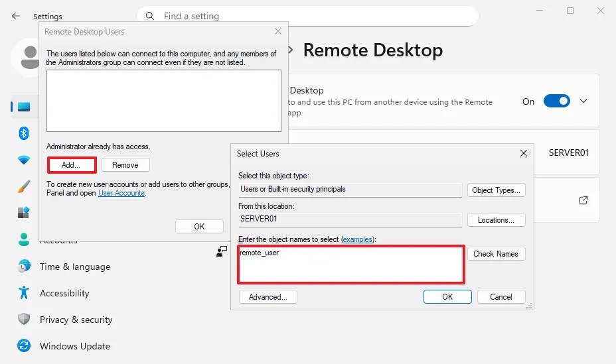This screenshot has width=616, height=364.
Task: Open Advanced... in Select Users
Action: click(268, 297)
